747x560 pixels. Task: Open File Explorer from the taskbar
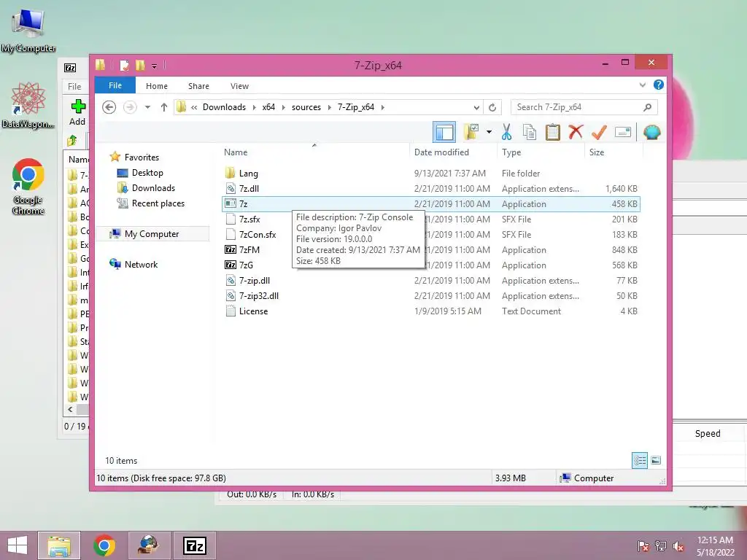(59, 545)
